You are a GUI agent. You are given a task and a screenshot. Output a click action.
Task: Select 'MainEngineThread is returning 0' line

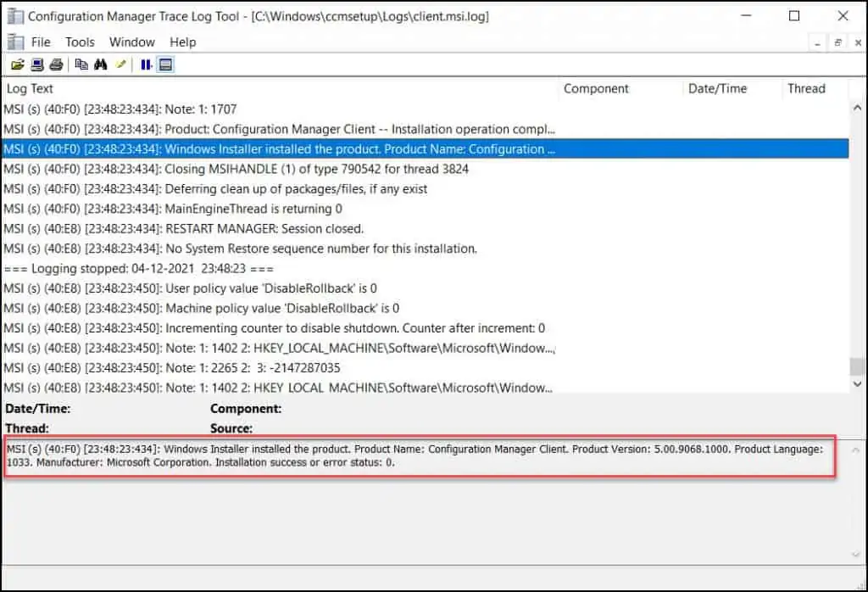click(426, 209)
